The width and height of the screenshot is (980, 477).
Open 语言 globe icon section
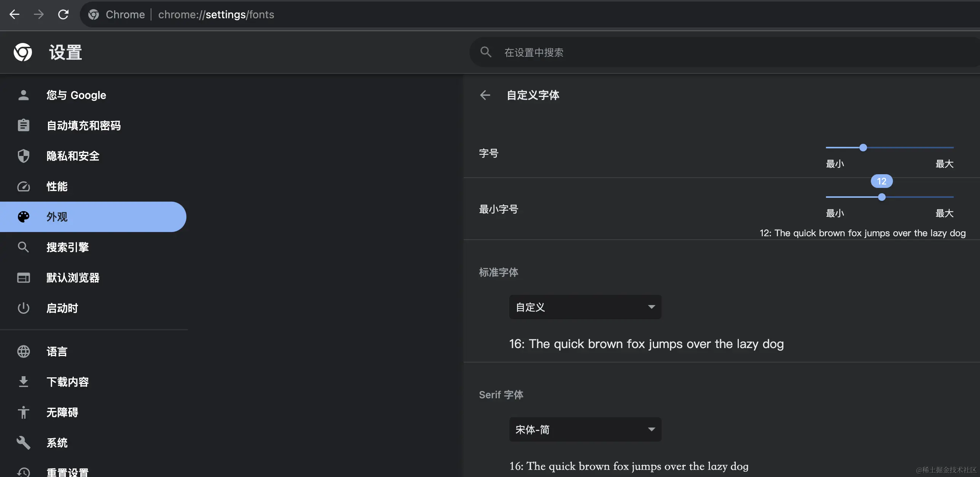pyautogui.click(x=24, y=351)
